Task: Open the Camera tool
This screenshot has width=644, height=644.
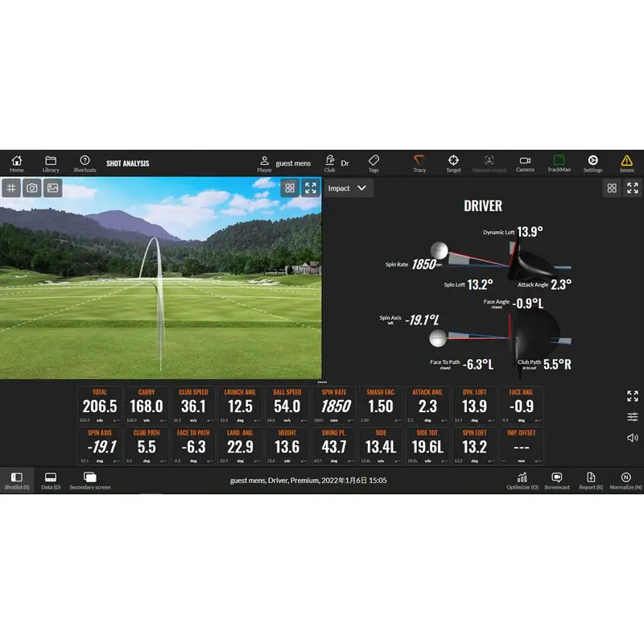Action: click(525, 163)
